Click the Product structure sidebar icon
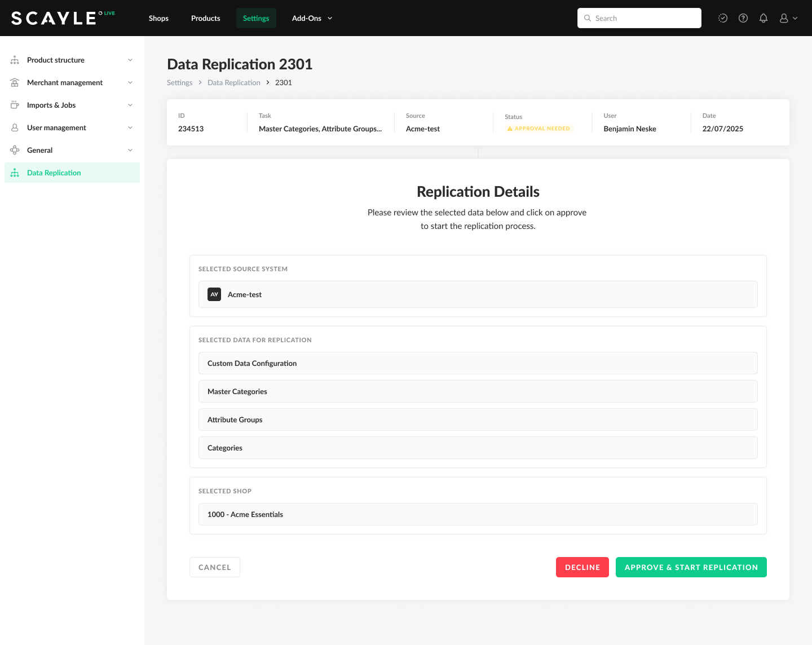Screen dimensions: 812x645 coord(15,60)
